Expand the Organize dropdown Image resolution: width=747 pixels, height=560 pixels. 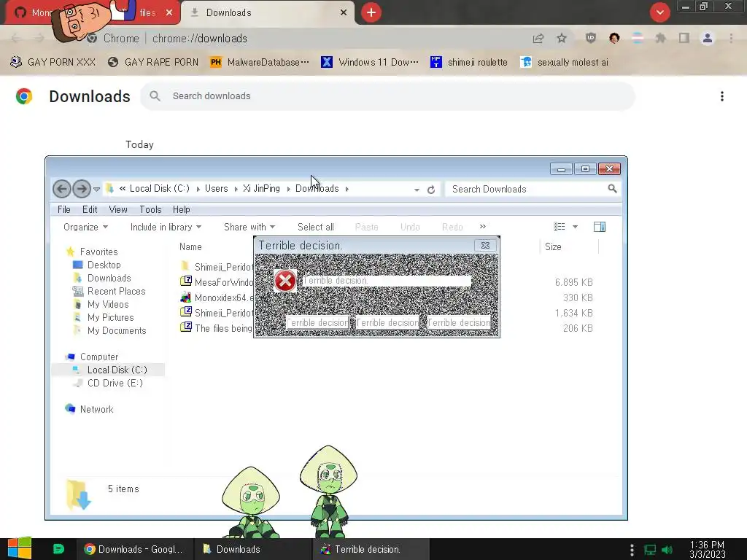[86, 227]
